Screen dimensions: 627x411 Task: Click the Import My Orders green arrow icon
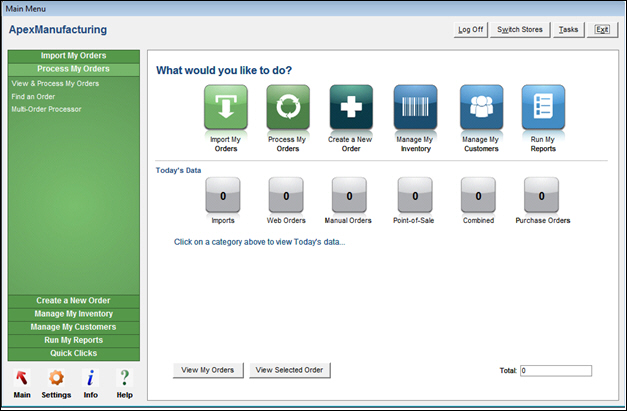click(x=226, y=107)
